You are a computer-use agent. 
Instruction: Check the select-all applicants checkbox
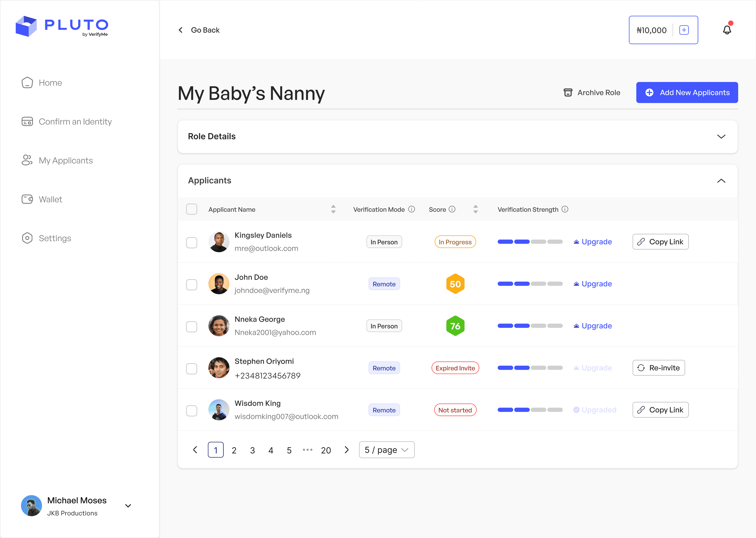[192, 209]
